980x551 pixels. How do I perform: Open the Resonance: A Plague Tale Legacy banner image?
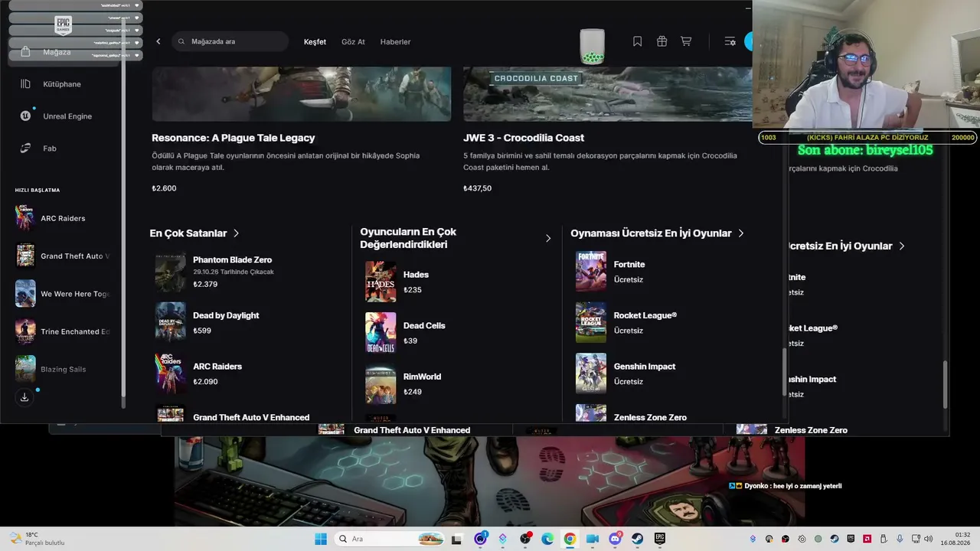(301, 94)
